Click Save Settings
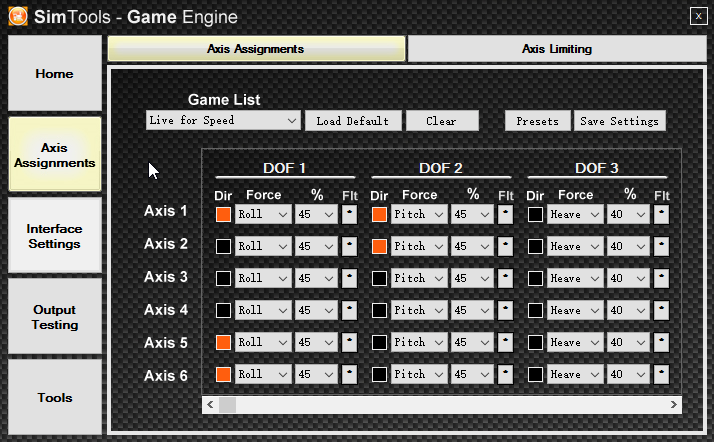 click(619, 121)
